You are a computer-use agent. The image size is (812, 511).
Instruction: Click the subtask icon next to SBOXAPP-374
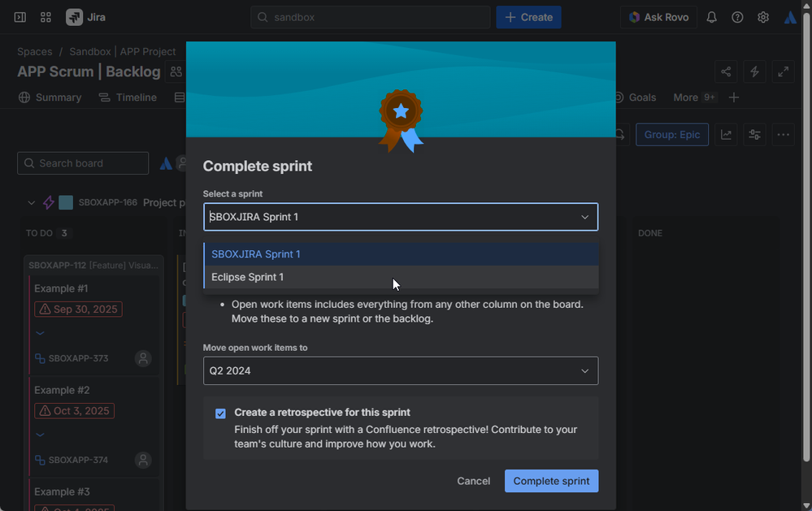point(40,460)
